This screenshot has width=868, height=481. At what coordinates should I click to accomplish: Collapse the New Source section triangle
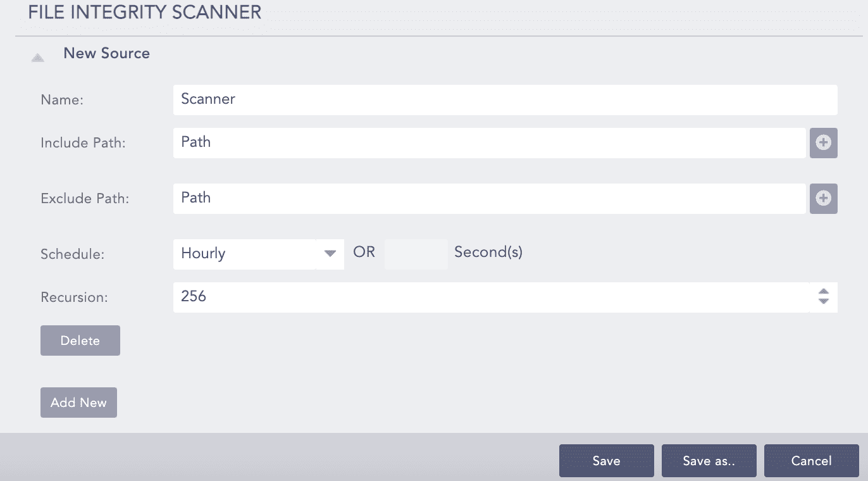[38, 58]
